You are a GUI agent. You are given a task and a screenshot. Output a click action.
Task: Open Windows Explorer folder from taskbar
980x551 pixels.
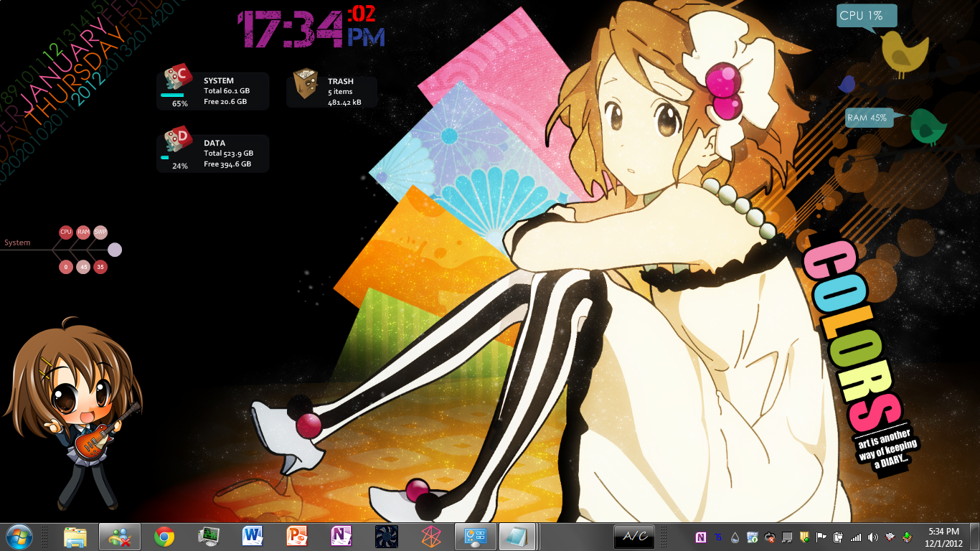[x=75, y=537]
